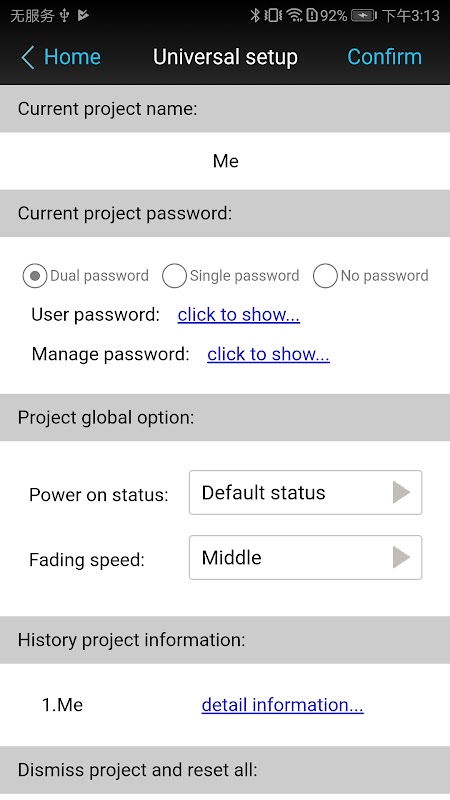Viewport: 450px width, 800px height.
Task: Tap the current project name Me field
Action: [225, 161]
